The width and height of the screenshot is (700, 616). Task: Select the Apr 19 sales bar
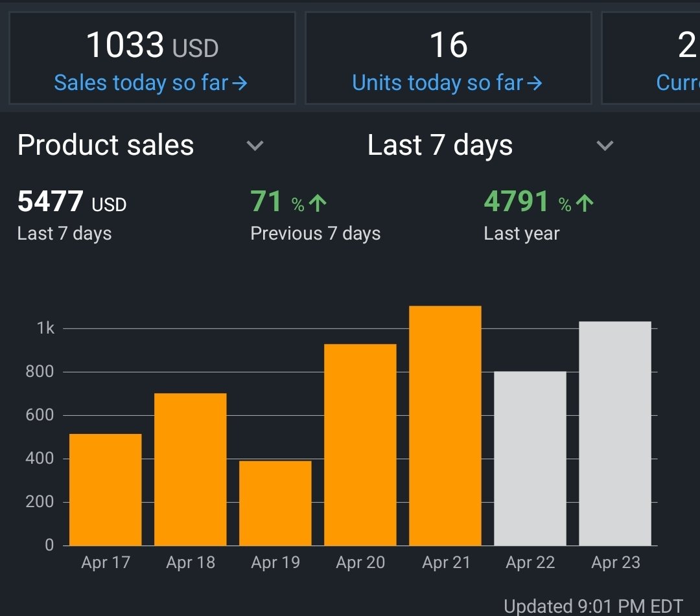(x=275, y=503)
